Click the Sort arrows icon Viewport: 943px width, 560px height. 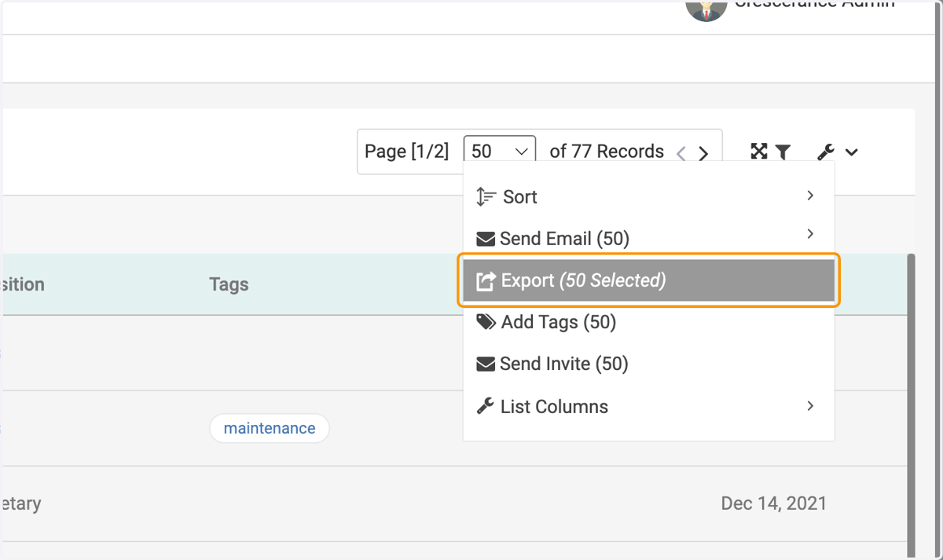click(486, 196)
